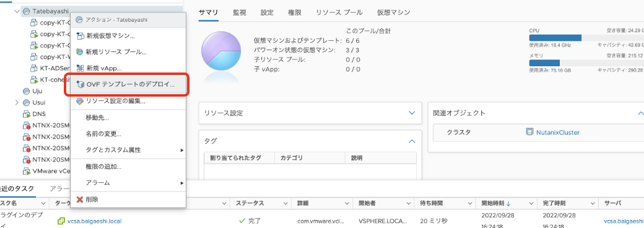This screenshot has width=644, height=228.
Task: Open the NutanixCluster link
Action: click(x=558, y=133)
